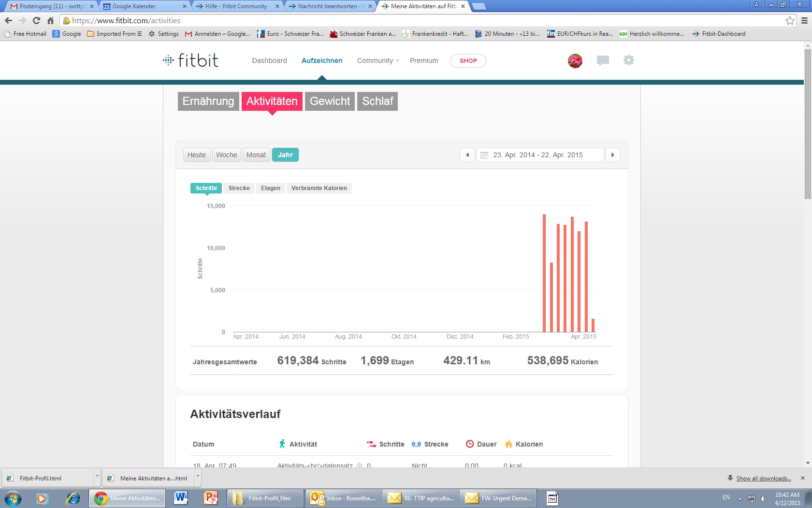Open Word from the taskbar
Image resolution: width=812 pixels, height=508 pixels.
coord(181,498)
